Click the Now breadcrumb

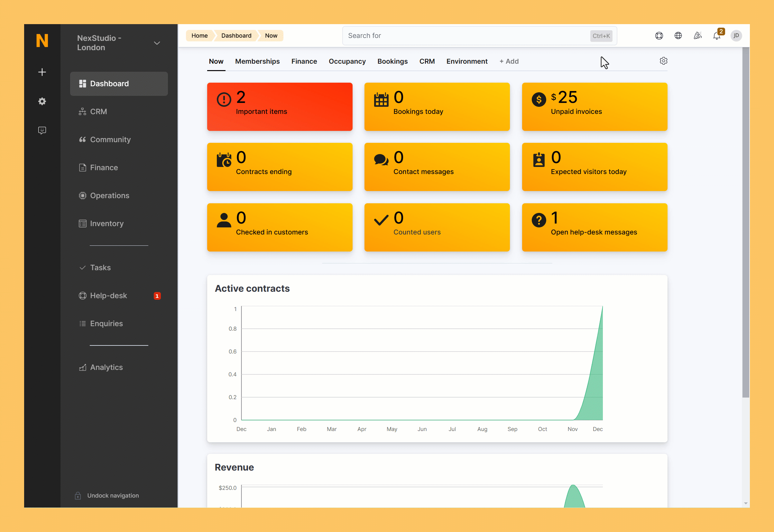pos(271,36)
